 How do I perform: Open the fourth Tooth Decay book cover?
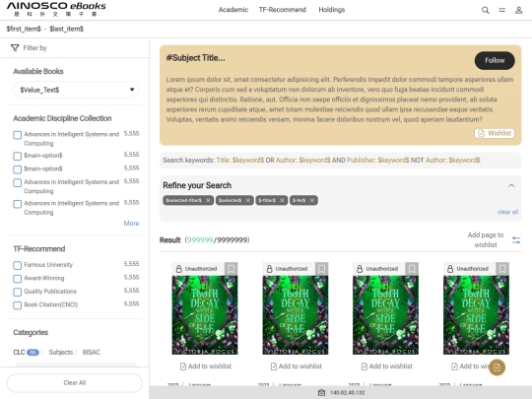[x=476, y=315]
